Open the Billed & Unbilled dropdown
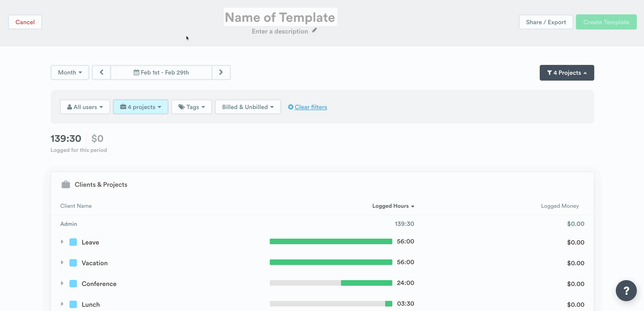This screenshot has height=311, width=644. point(248,107)
